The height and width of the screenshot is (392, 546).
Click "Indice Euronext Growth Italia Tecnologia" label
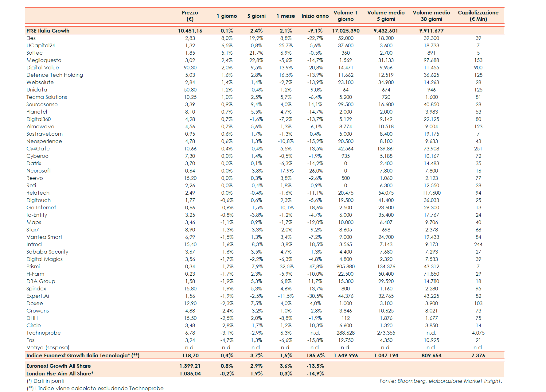coord(83,355)
